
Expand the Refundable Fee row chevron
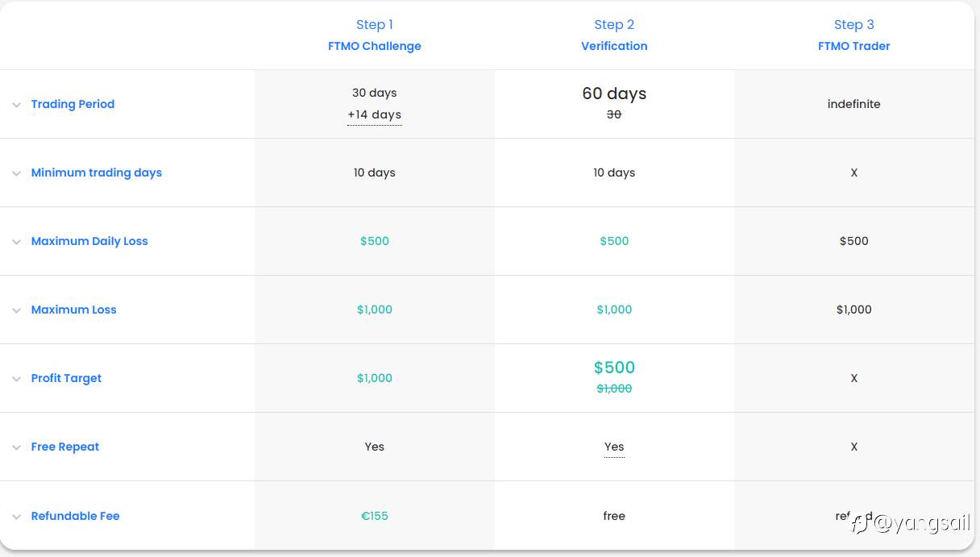(x=16, y=517)
